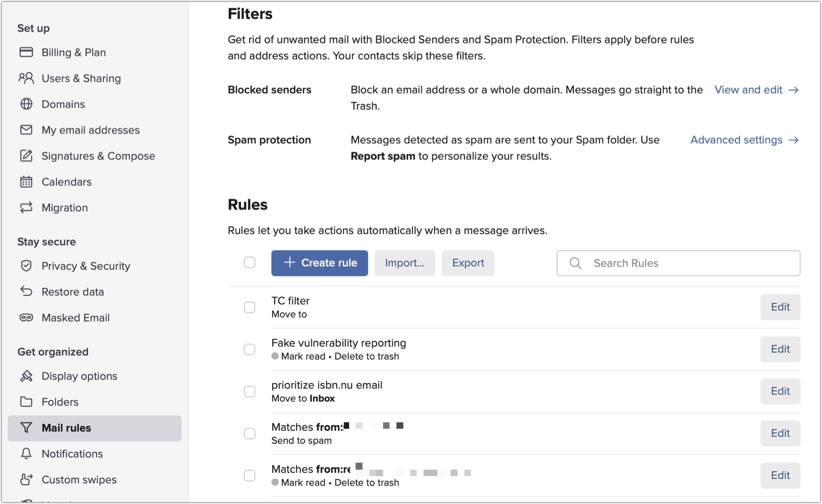Focus the Search Rules input field

coord(684,263)
